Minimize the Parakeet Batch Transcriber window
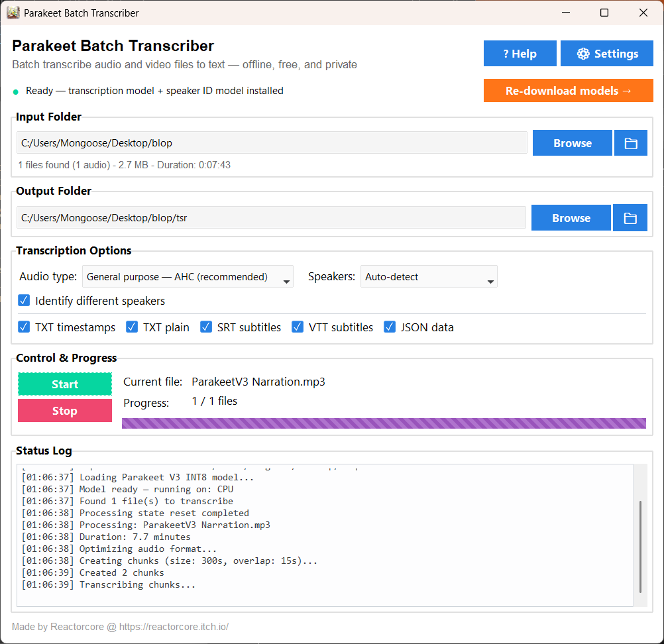Viewport: 664px width, 644px height. [565, 13]
